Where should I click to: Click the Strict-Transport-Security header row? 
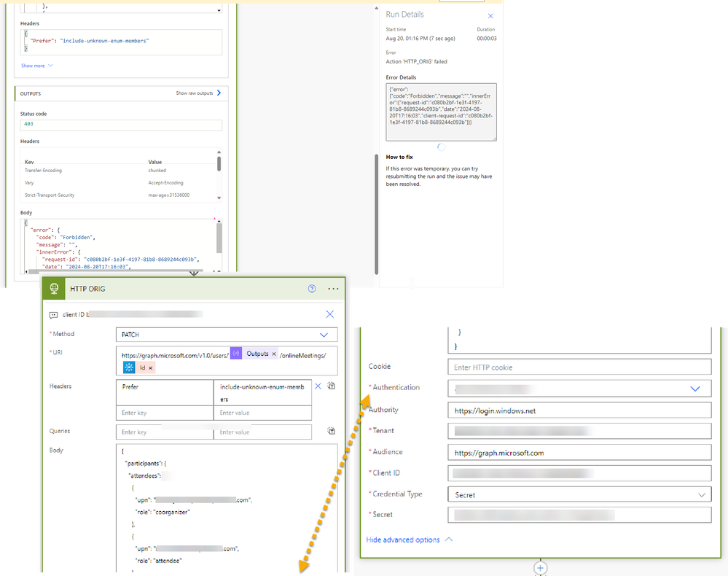(x=118, y=195)
